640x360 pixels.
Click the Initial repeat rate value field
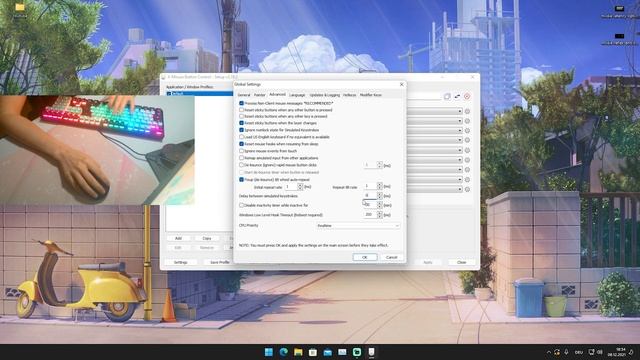(291, 187)
